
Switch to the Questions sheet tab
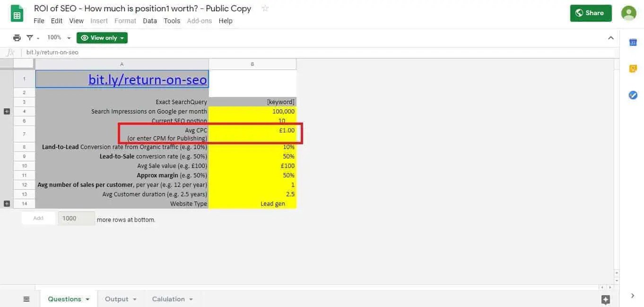tap(64, 299)
